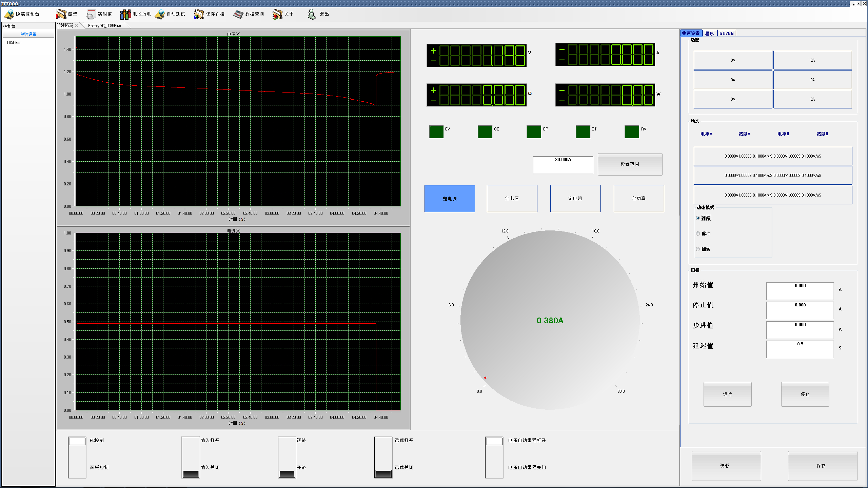The width and height of the screenshot is (868, 488).
Task: Click the current dial knob showing 0.380A
Action: pyautogui.click(x=550, y=320)
